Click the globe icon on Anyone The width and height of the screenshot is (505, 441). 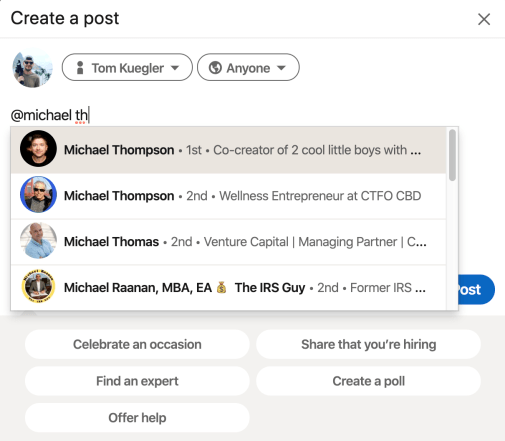click(215, 68)
